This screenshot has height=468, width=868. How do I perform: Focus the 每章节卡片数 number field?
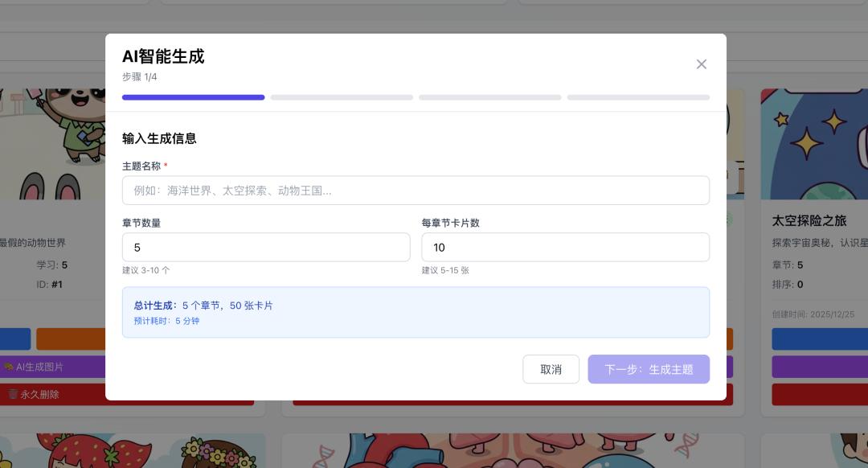coord(565,247)
